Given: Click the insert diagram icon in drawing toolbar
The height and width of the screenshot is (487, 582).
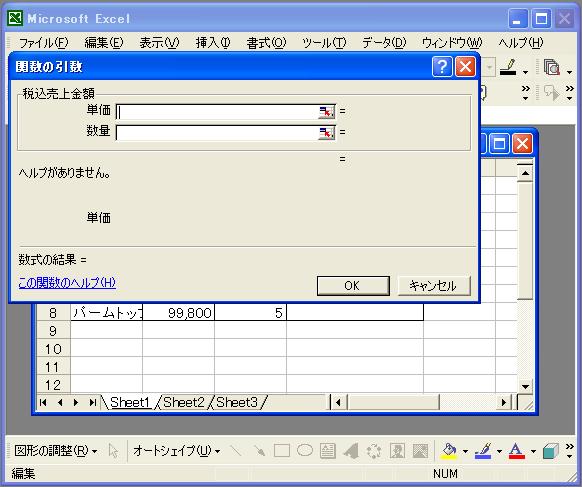Looking at the screenshot, I should pyautogui.click(x=374, y=451).
